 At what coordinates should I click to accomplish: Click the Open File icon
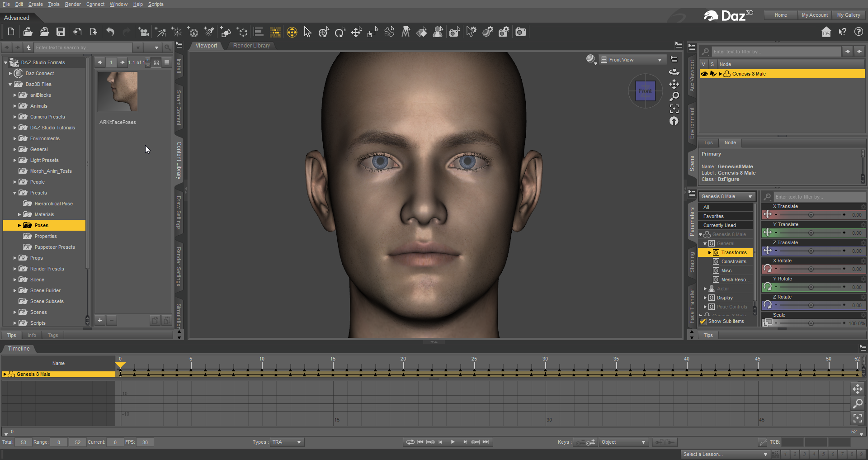[x=28, y=32]
